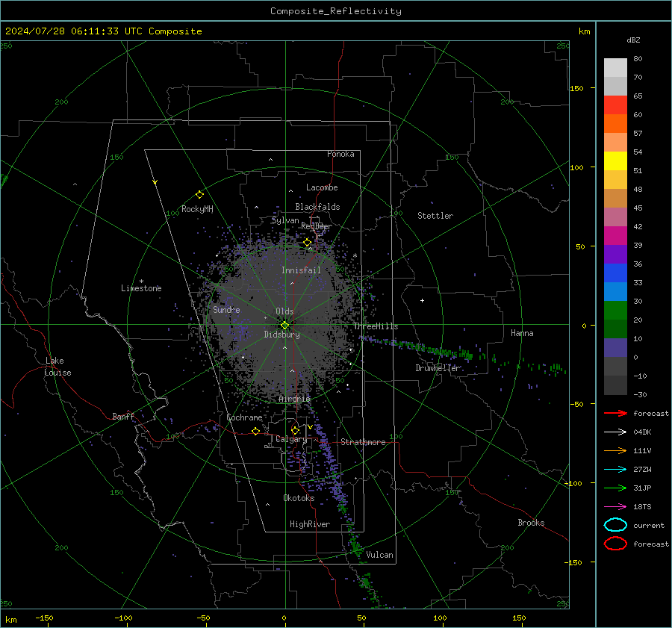The height and width of the screenshot is (628, 672).
Task: Click the bright yellow swatch between 54 and 51 dBZ
Action: 615,161
